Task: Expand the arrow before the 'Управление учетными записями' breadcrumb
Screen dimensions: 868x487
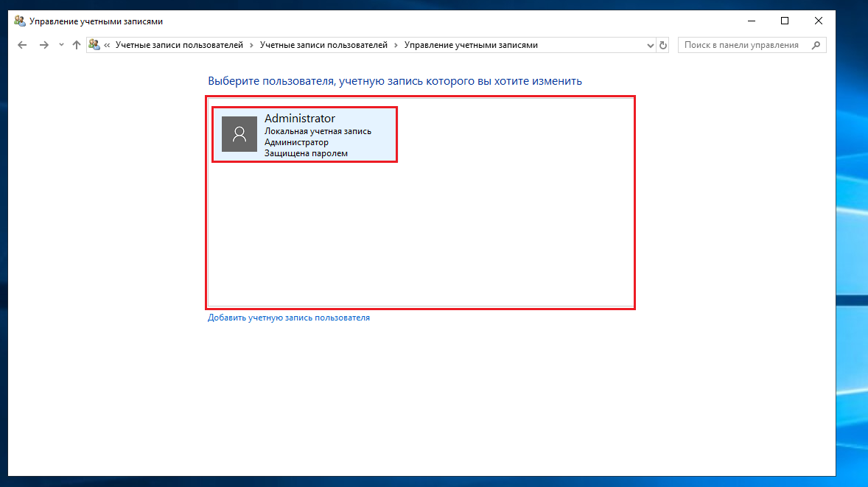Action: (396, 45)
